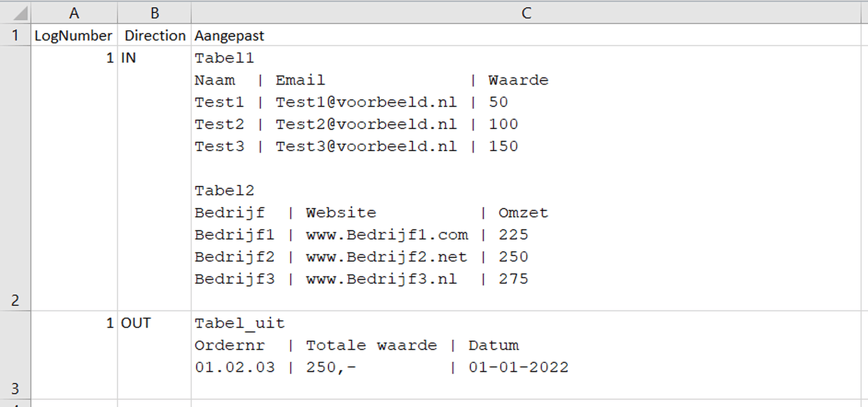The height and width of the screenshot is (407, 868).
Task: Select the column C header
Action: pos(526,13)
